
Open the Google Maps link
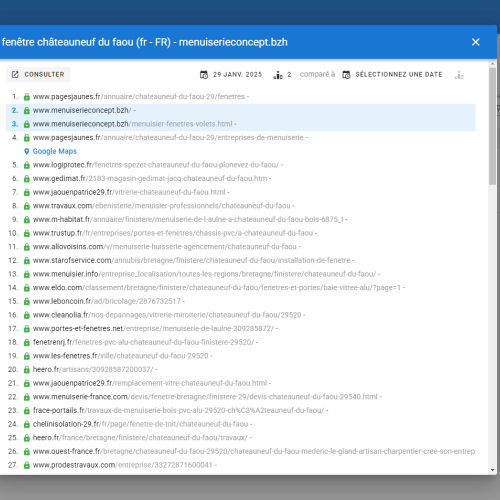click(55, 151)
